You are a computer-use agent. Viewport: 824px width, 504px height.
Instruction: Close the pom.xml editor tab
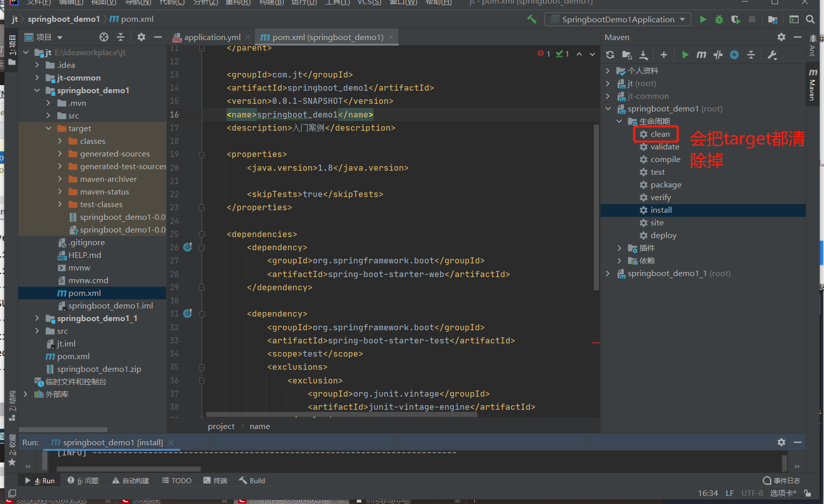coord(391,37)
